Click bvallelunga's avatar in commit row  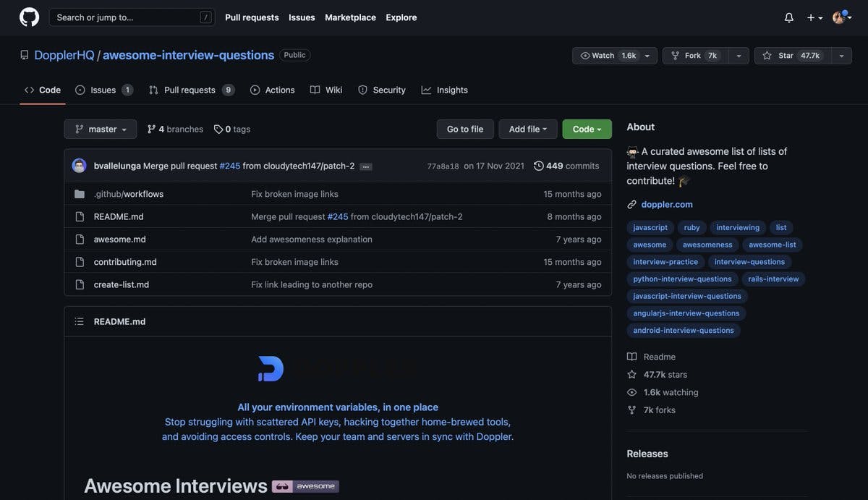click(79, 166)
